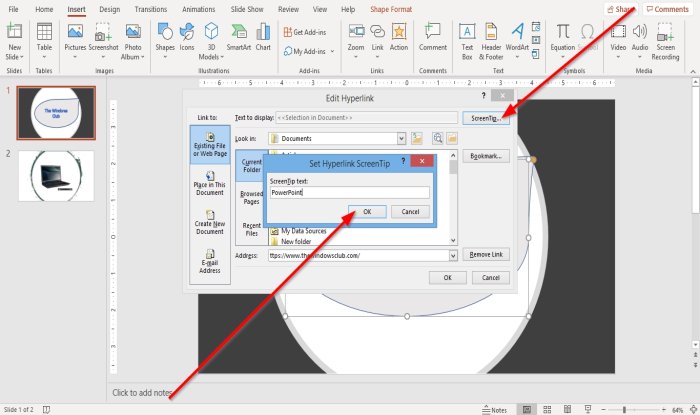Click the ScreenTip text input field
700x415 pixels.
click(x=350, y=192)
